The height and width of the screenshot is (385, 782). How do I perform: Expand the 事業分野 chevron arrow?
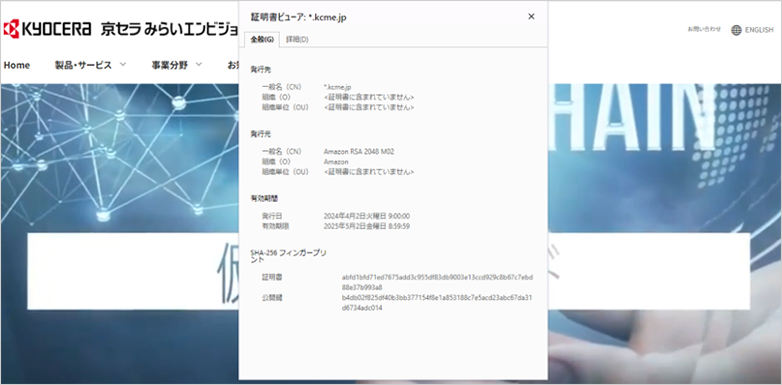pyautogui.click(x=198, y=64)
